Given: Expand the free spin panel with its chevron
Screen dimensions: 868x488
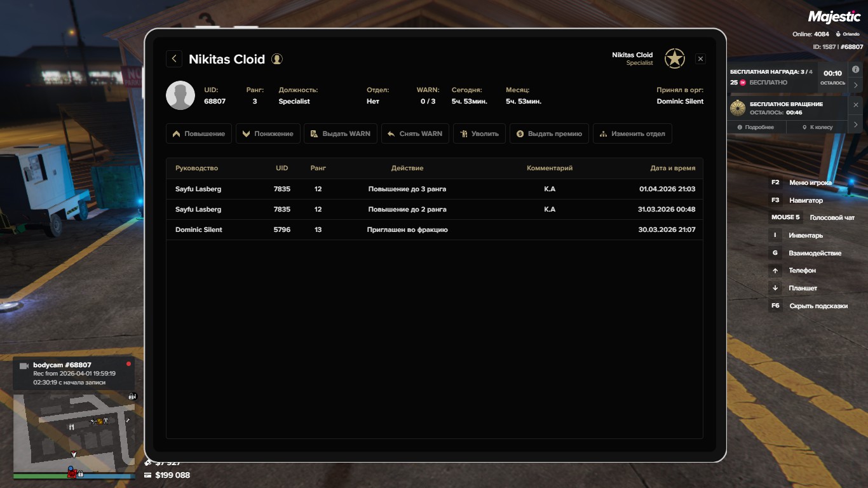Looking at the screenshot, I should coord(855,124).
